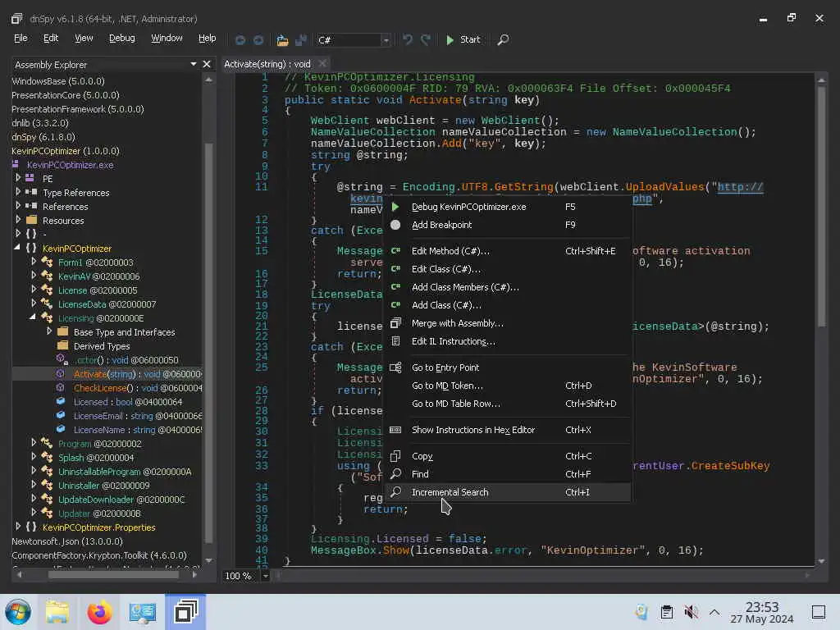Open a file with the folder toolbar icon
Viewport: 840px width, 630px height.
tap(282, 39)
